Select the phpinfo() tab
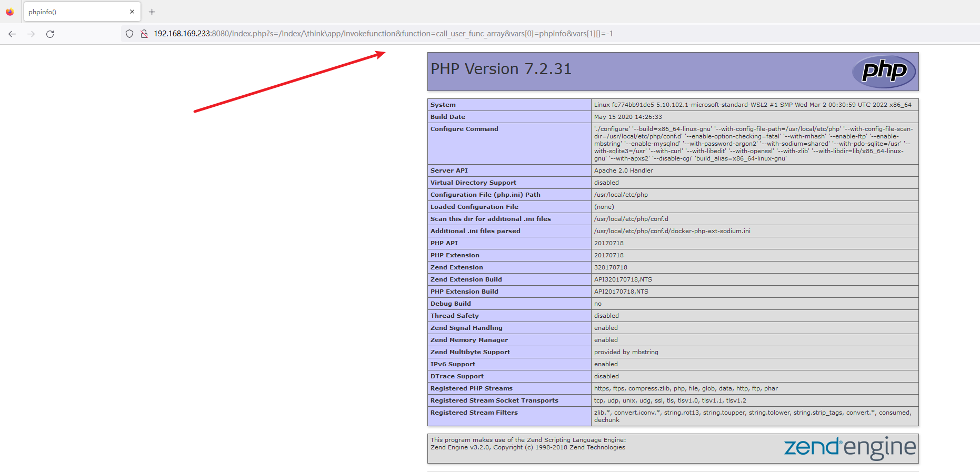 click(x=82, y=12)
